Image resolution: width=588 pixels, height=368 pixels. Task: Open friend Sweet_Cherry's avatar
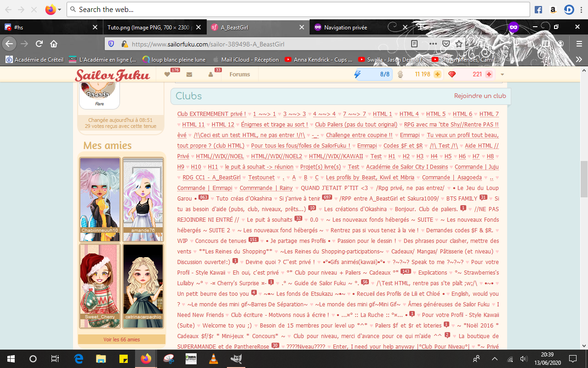coord(100,286)
